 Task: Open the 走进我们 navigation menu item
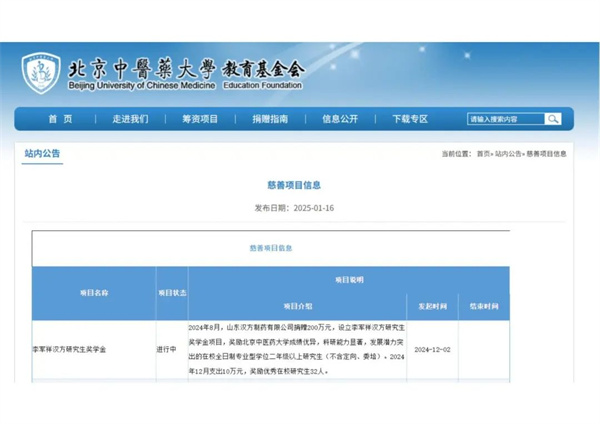(130, 119)
